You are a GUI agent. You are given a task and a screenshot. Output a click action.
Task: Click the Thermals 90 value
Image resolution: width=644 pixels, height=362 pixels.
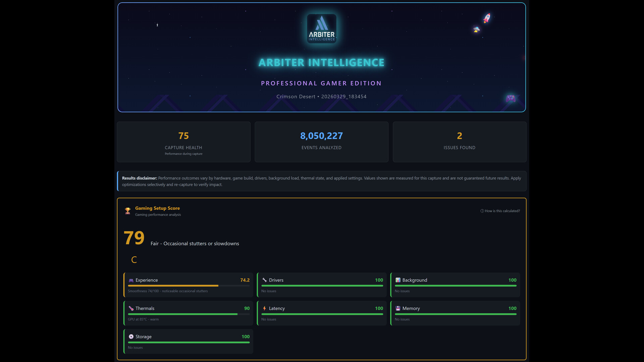pos(247,308)
